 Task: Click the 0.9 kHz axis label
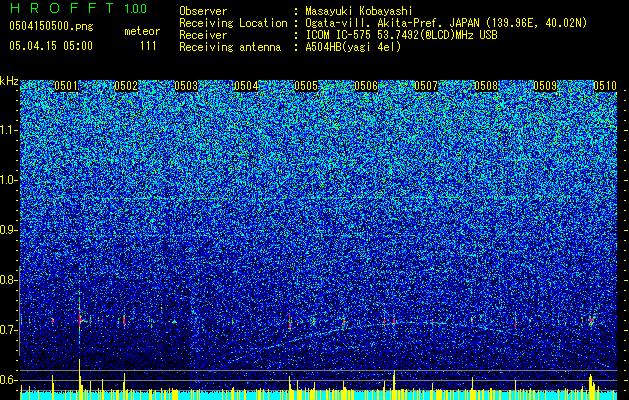click(9, 230)
